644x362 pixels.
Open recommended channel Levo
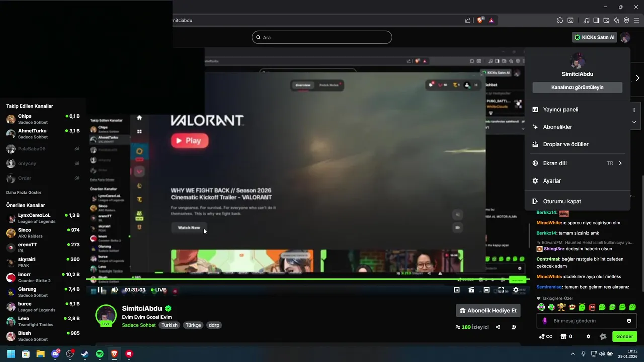tap(43, 321)
